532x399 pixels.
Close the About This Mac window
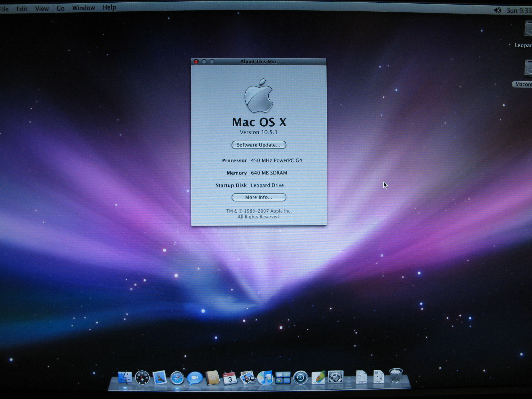[x=196, y=62]
